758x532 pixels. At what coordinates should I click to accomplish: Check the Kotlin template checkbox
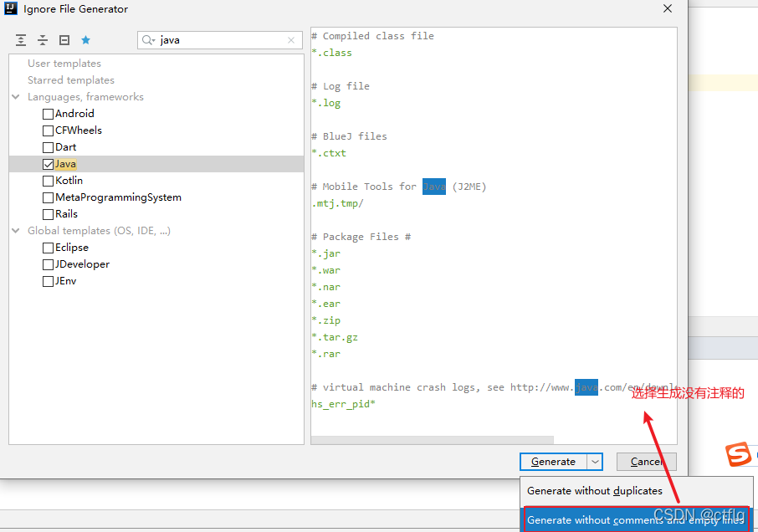48,182
